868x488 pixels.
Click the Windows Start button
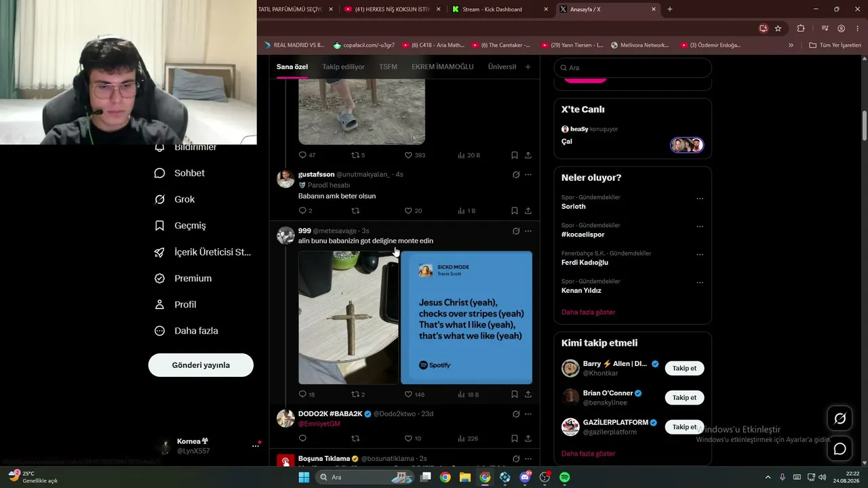tap(304, 477)
